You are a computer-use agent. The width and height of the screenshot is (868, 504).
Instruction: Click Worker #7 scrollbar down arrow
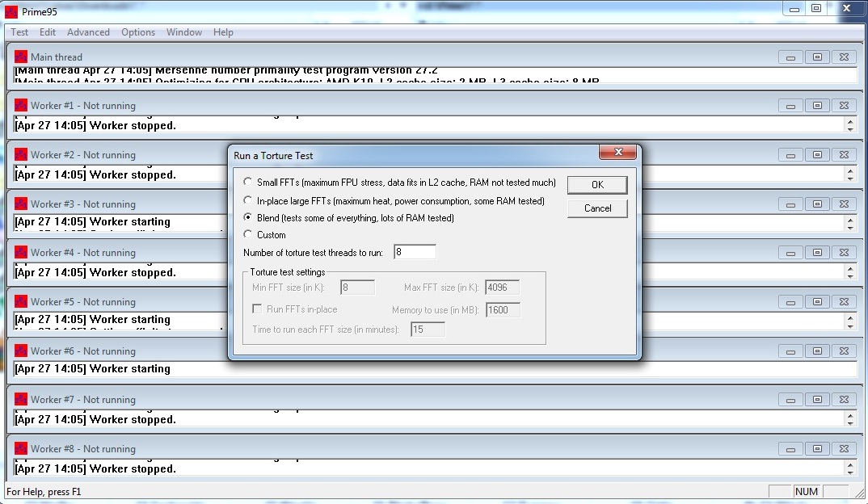[x=850, y=422]
